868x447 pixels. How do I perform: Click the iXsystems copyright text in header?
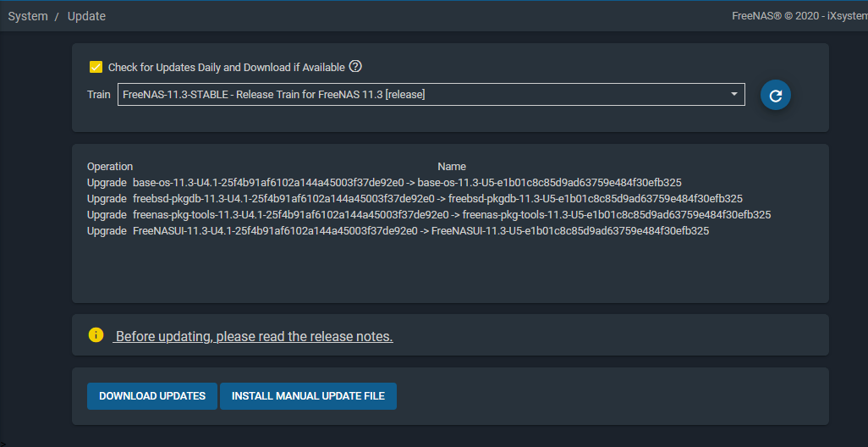(799, 16)
